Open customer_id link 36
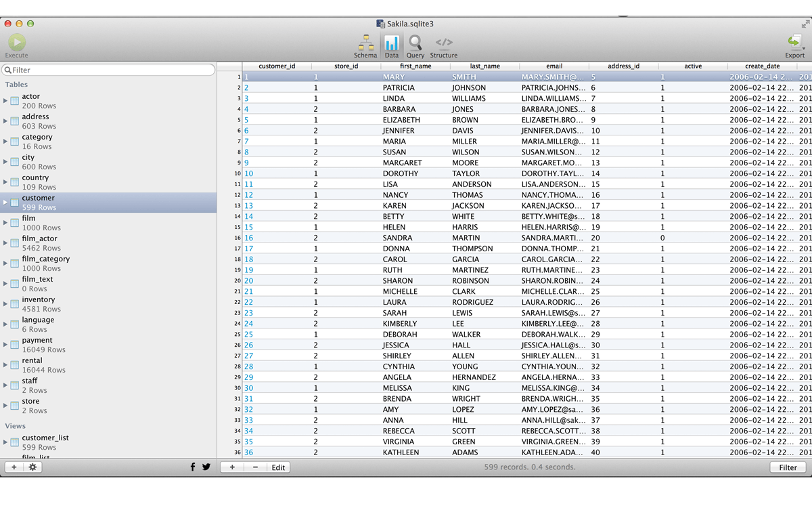 tap(249, 452)
